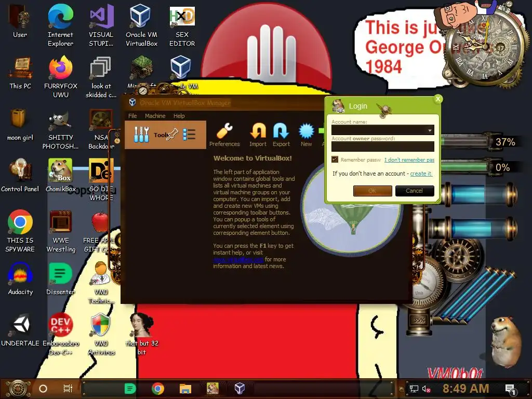Open the notification center icon

click(510, 389)
